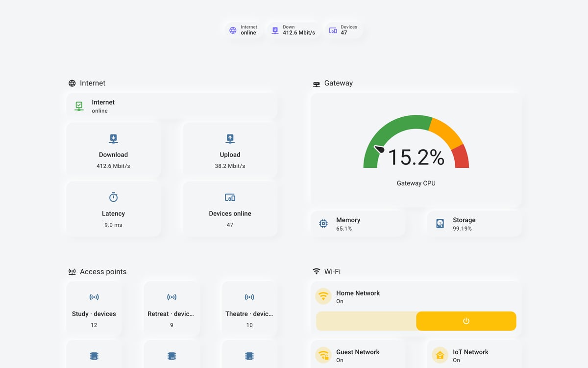Open the Internet online status chip
The width and height of the screenshot is (588, 368).
pyautogui.click(x=244, y=30)
